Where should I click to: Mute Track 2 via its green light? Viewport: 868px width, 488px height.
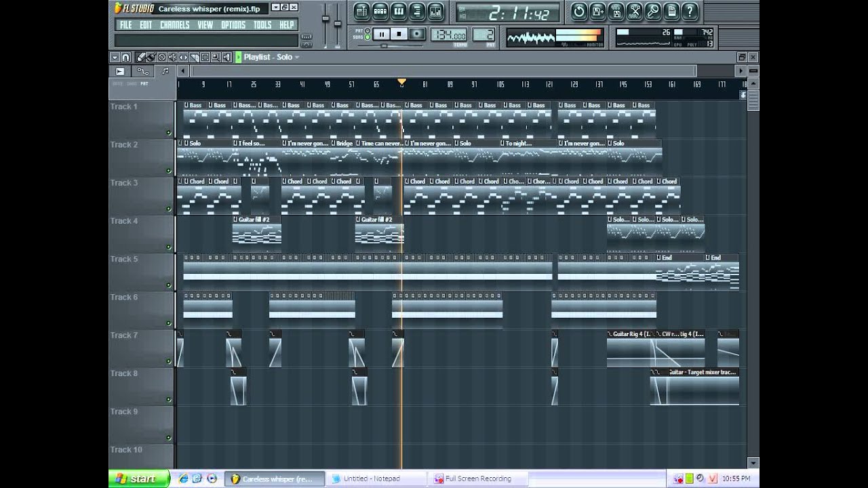[x=168, y=170]
